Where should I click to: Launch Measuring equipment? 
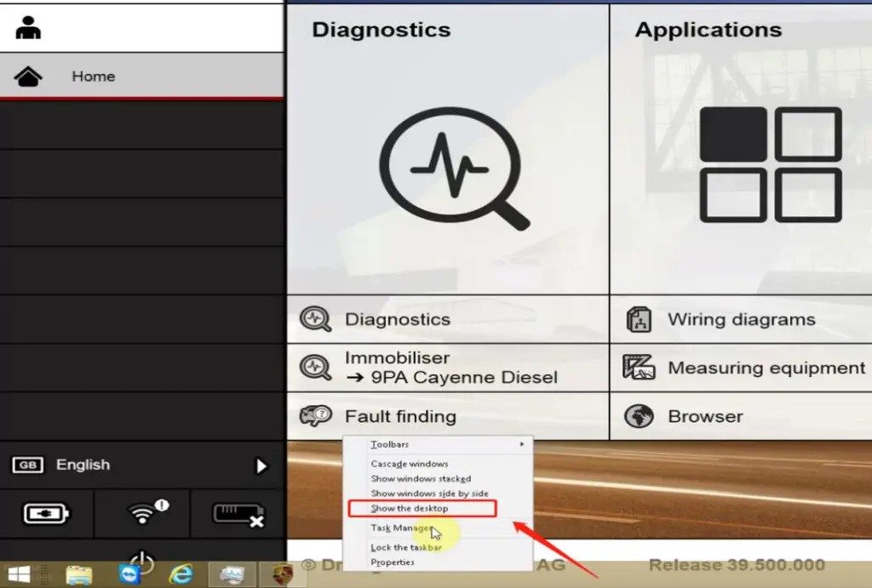[x=742, y=368]
